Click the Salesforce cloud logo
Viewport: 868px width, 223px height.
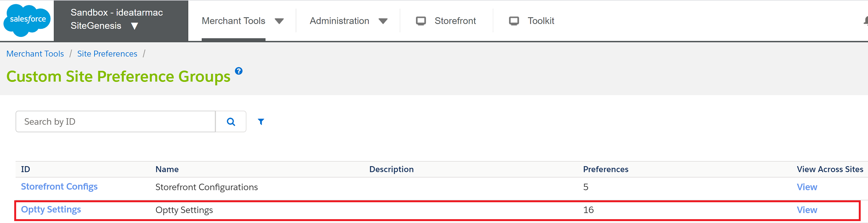pos(27,20)
